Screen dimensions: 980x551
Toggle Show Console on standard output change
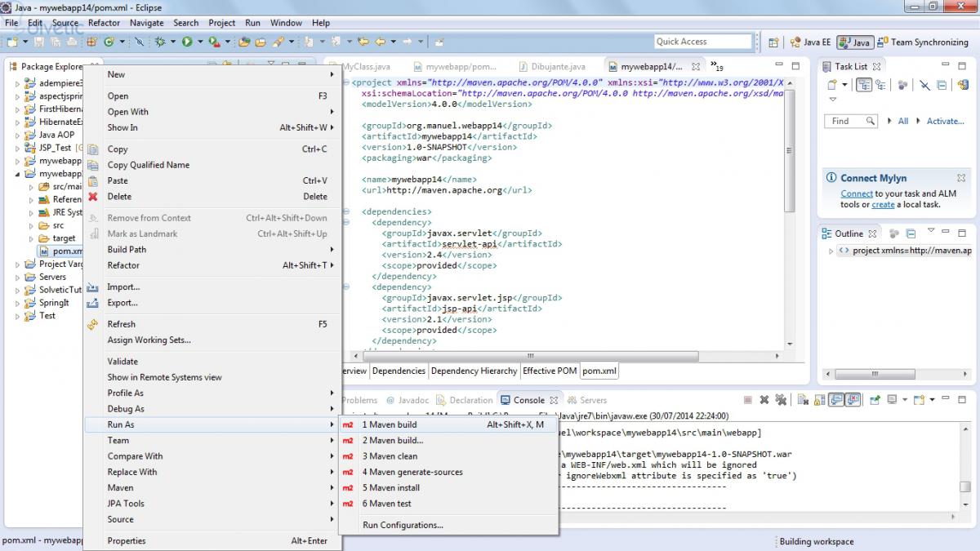[x=836, y=400]
